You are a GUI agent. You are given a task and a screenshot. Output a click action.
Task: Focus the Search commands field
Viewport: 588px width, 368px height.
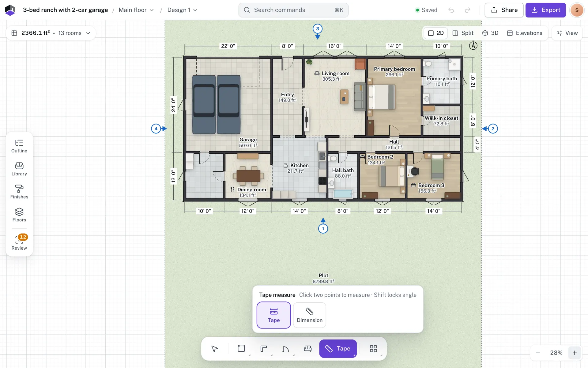point(293,10)
